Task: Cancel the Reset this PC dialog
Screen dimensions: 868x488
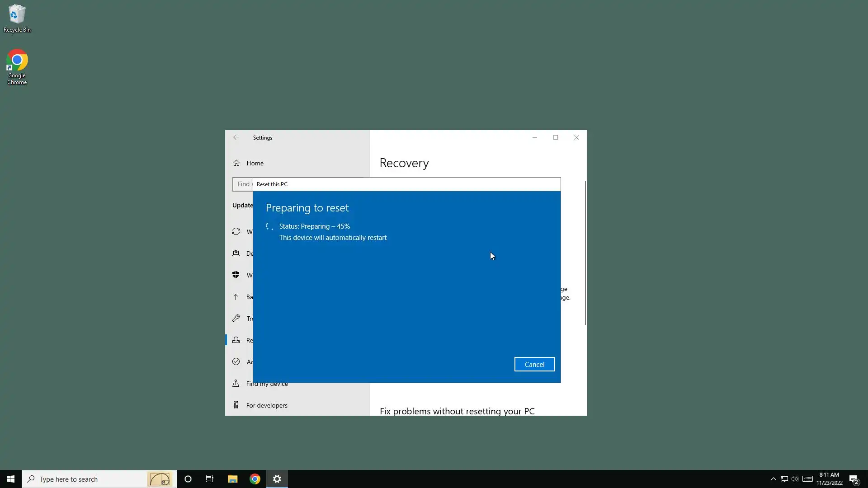Action: (x=534, y=364)
